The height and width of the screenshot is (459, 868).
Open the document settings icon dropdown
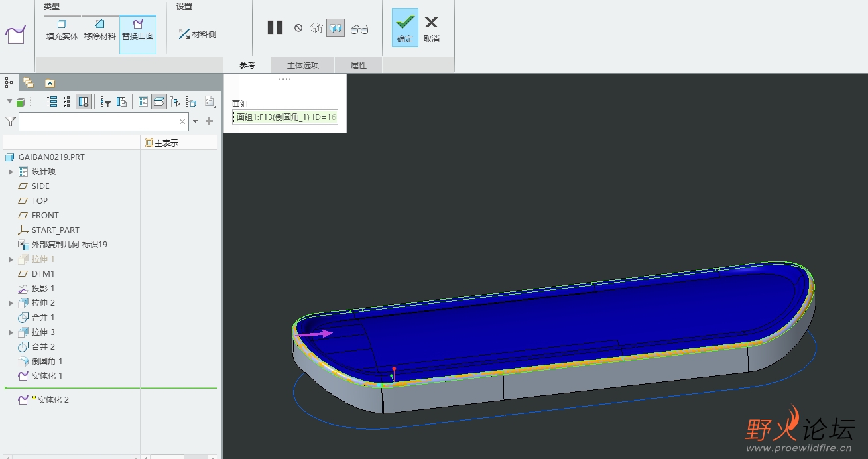point(210,101)
